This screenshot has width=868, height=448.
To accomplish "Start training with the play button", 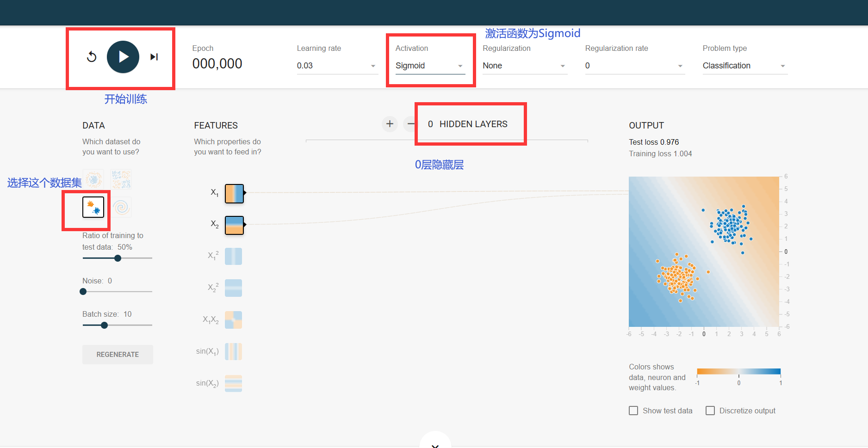I will [x=123, y=57].
